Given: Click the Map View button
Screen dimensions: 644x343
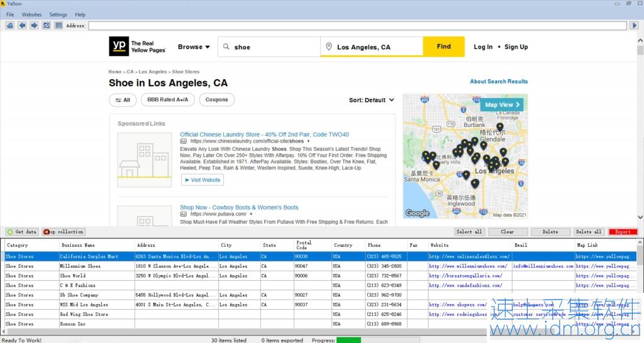Looking at the screenshot, I should pos(502,105).
